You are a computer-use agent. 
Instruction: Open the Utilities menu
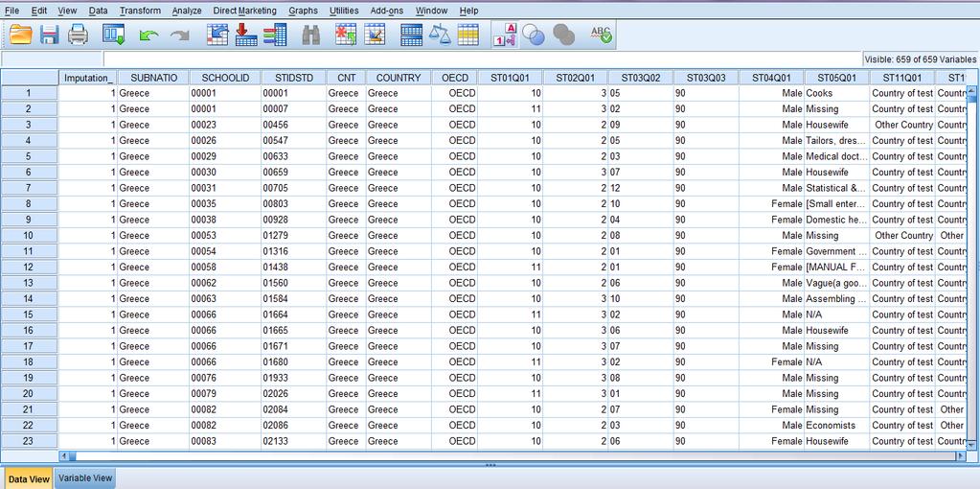click(x=344, y=11)
